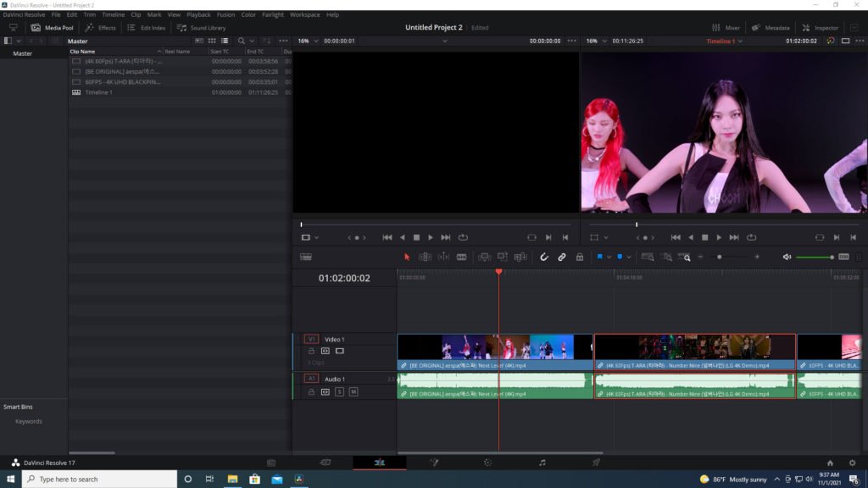Screen dimensions: 868x488
Task: Open project settings gear in bottom right
Action: pyautogui.click(x=852, y=463)
